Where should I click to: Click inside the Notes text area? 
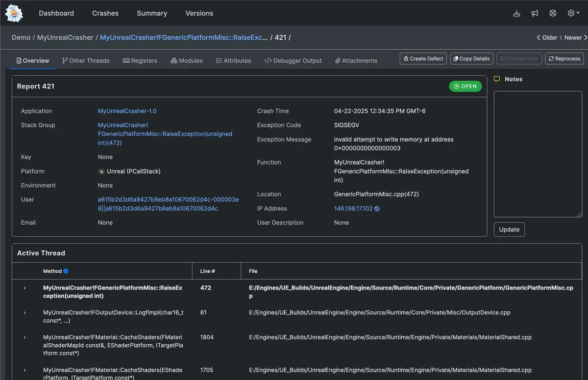click(538, 154)
